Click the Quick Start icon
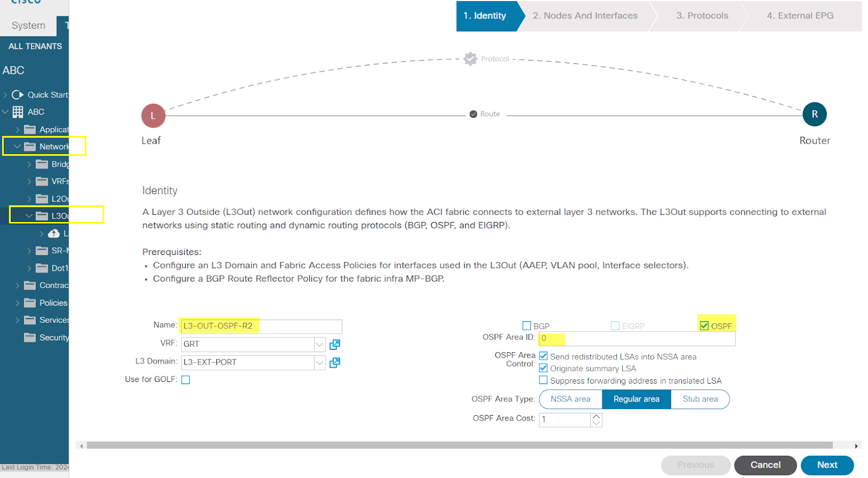868x478 pixels. pos(18,94)
